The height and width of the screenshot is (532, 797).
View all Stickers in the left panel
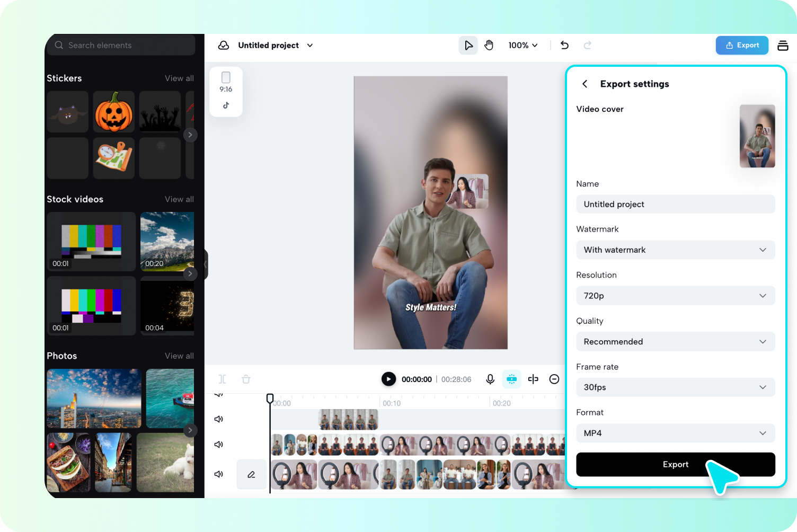(x=179, y=78)
